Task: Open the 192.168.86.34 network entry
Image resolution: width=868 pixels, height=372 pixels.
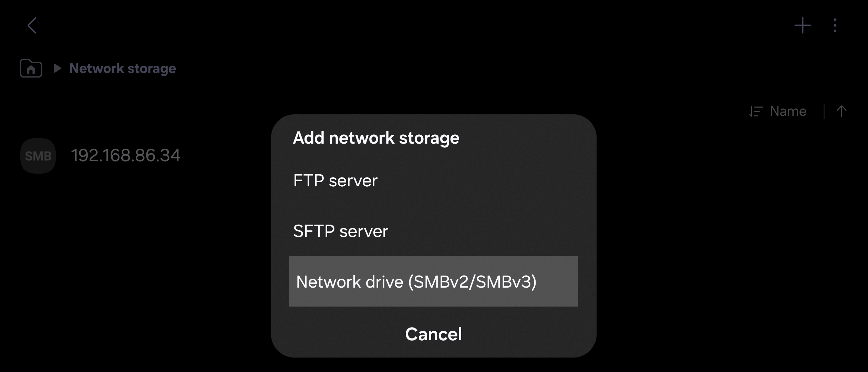Action: click(125, 155)
